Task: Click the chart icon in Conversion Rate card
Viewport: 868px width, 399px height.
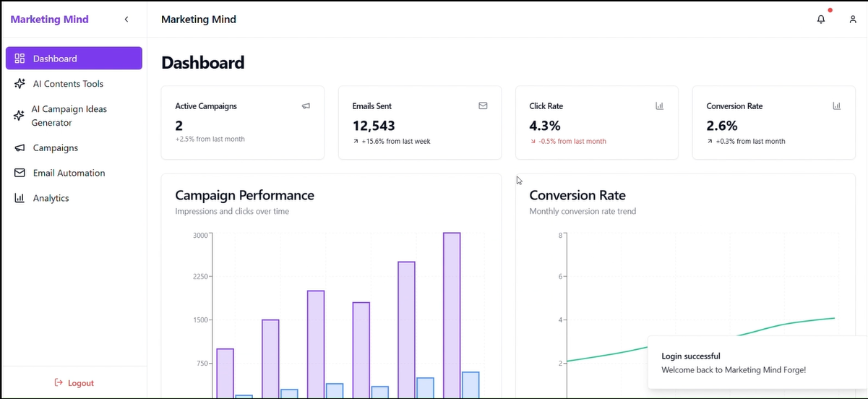Action: [x=836, y=106]
